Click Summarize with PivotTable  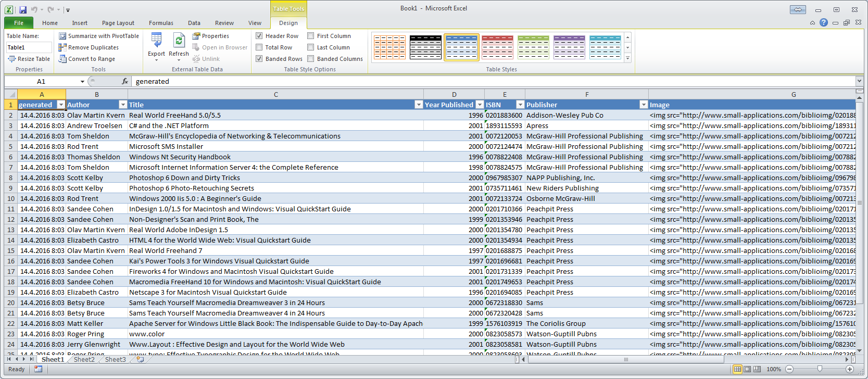coord(99,36)
